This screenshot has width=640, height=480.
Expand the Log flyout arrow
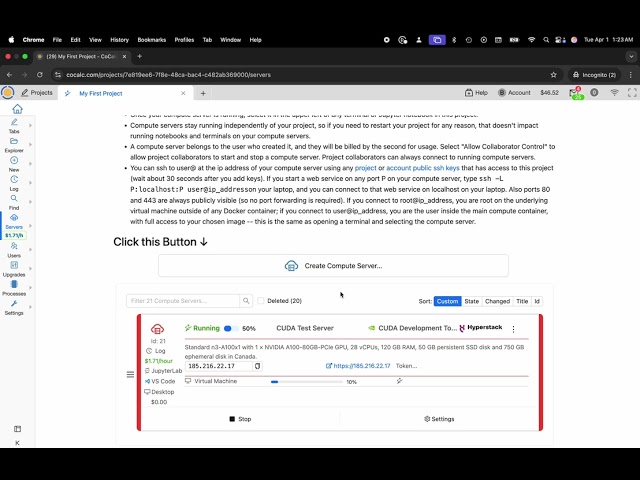coord(30,183)
